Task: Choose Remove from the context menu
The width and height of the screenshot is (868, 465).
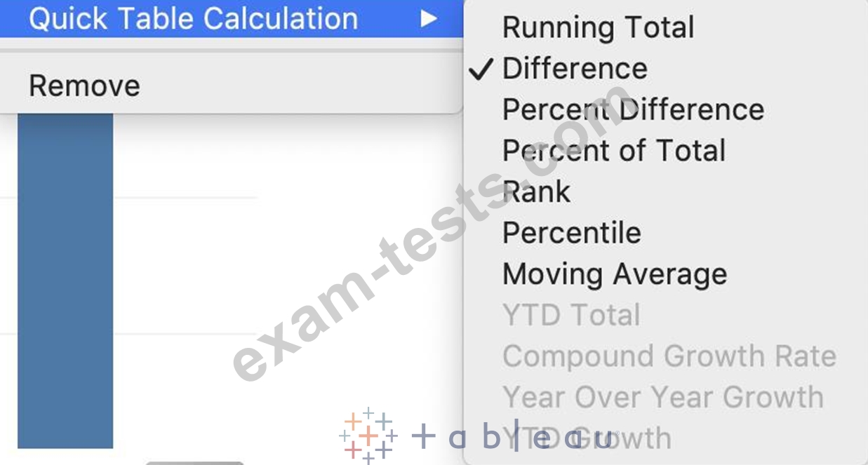Action: [x=232, y=86]
